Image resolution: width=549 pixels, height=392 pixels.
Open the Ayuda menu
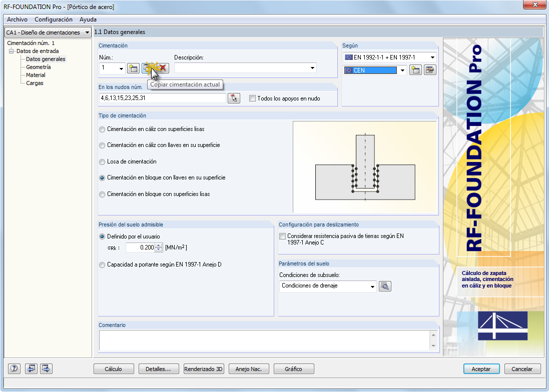[88, 19]
